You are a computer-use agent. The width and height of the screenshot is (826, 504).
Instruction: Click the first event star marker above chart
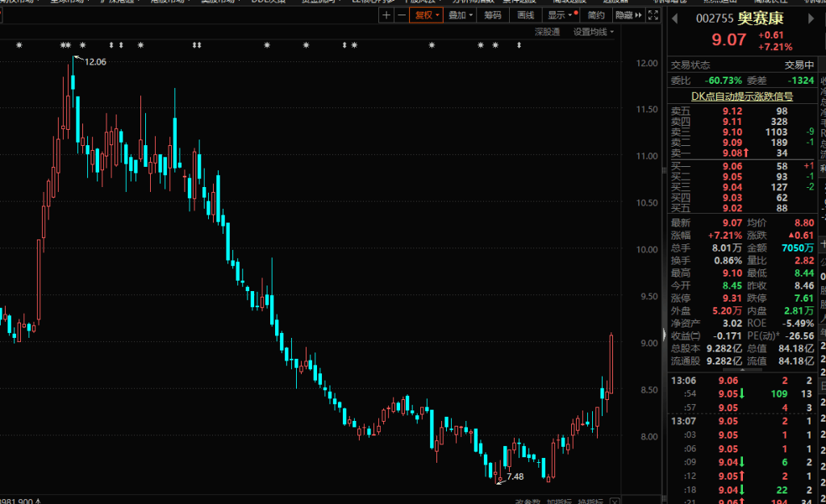[20, 45]
